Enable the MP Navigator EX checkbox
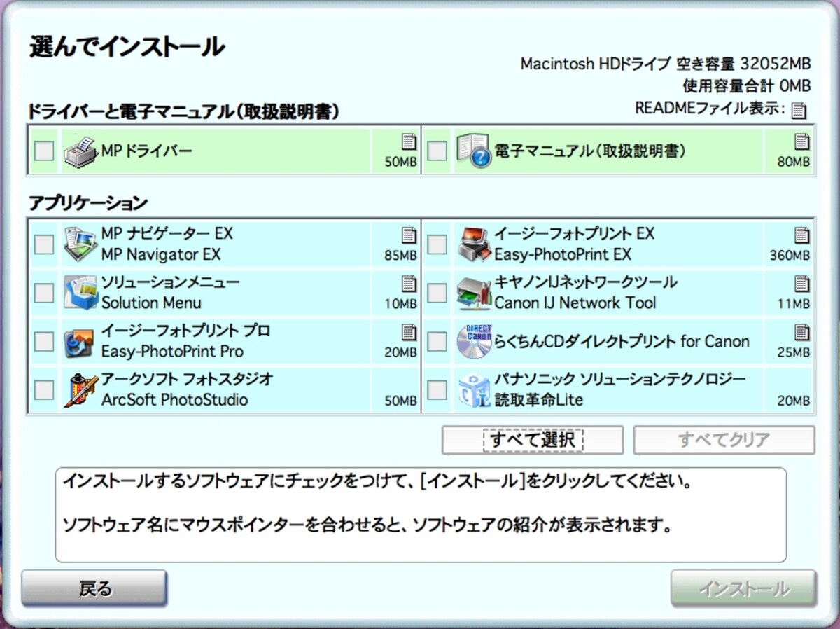This screenshot has height=629, width=840. (44, 244)
